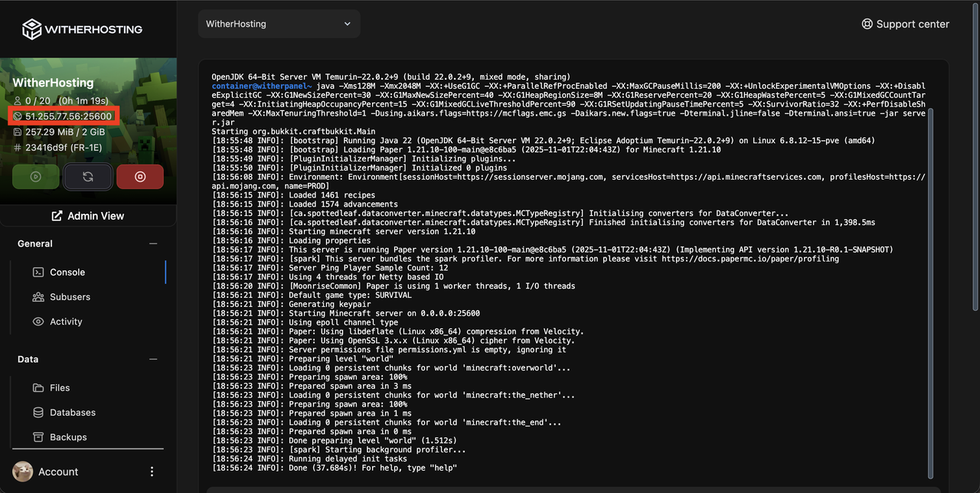
Task: Collapse the General section
Action: [153, 243]
